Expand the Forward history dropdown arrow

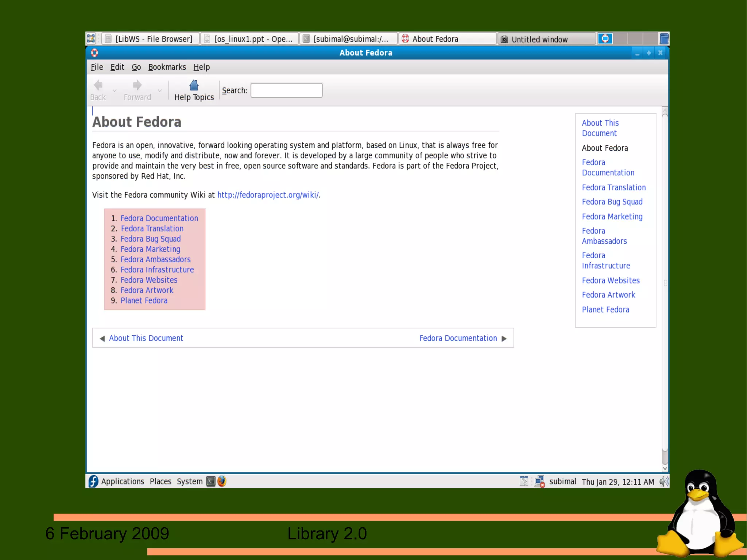tap(160, 90)
